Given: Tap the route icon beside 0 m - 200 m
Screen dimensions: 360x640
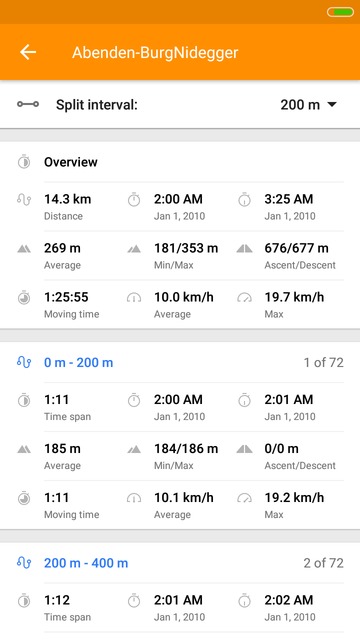Looking at the screenshot, I should tap(24, 362).
